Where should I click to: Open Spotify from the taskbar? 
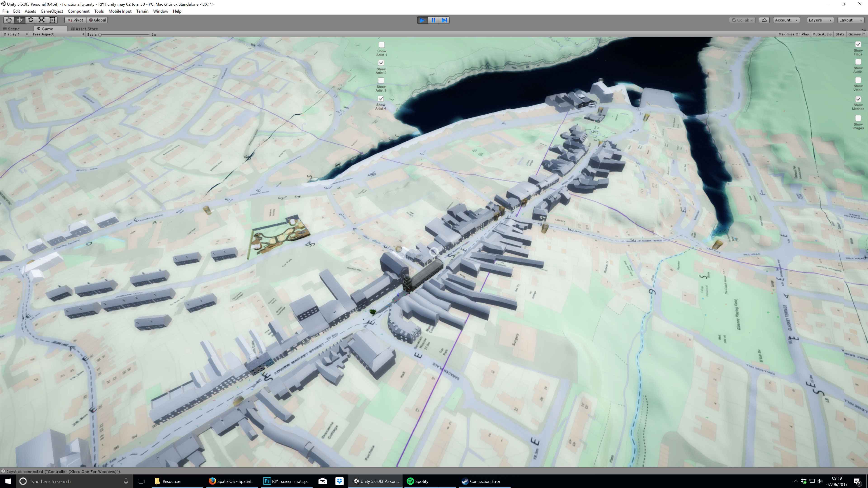pyautogui.click(x=418, y=481)
